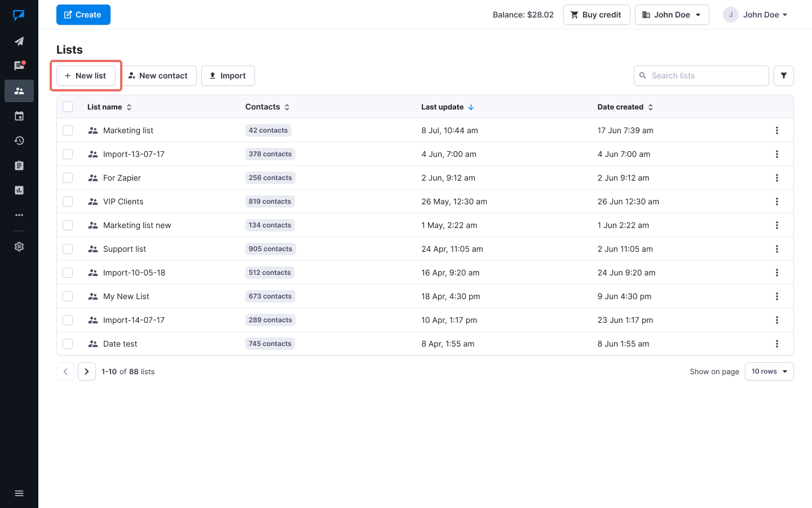Viewport: 812px width, 508px height.
Task: Open the reporting bar chart sidebar icon
Action: coord(19,190)
